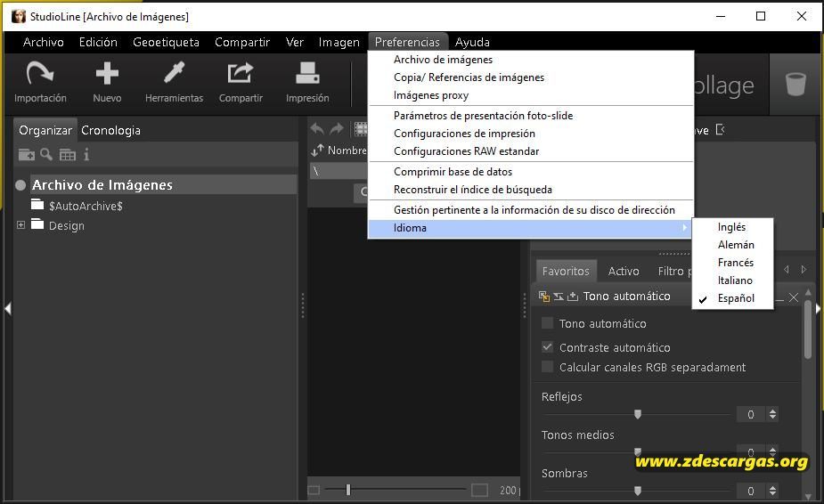
Task: Expand the Design folder tree node
Action: [21, 225]
